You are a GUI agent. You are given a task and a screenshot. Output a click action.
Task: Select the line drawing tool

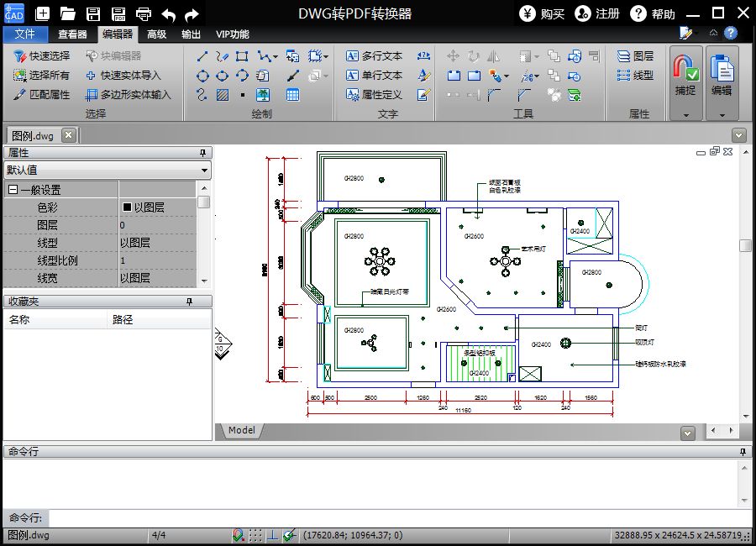(x=202, y=56)
